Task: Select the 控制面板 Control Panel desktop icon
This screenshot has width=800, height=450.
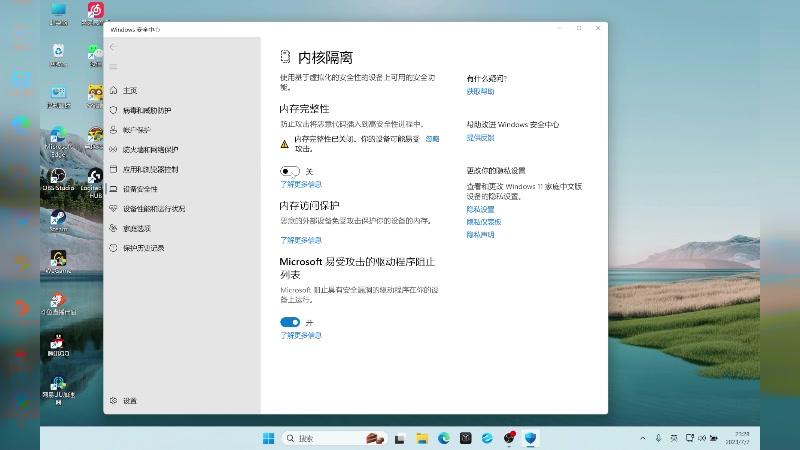Action: pos(58,97)
